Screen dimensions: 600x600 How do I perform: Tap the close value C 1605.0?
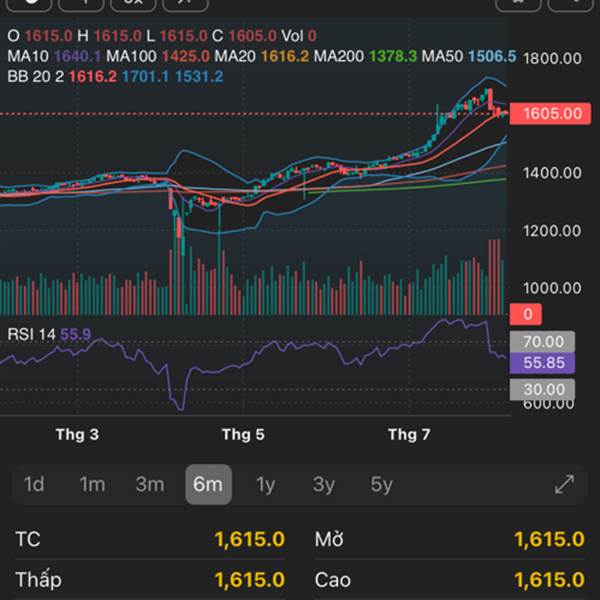click(244, 36)
